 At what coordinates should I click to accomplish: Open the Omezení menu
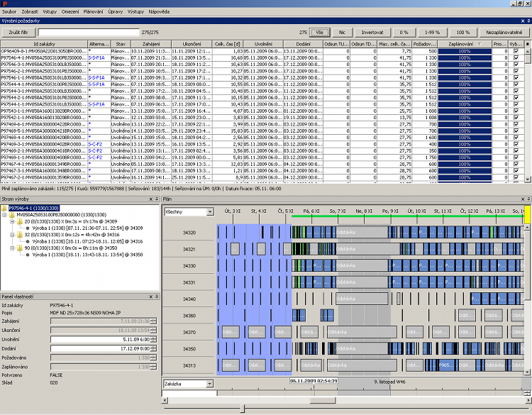tap(70, 11)
